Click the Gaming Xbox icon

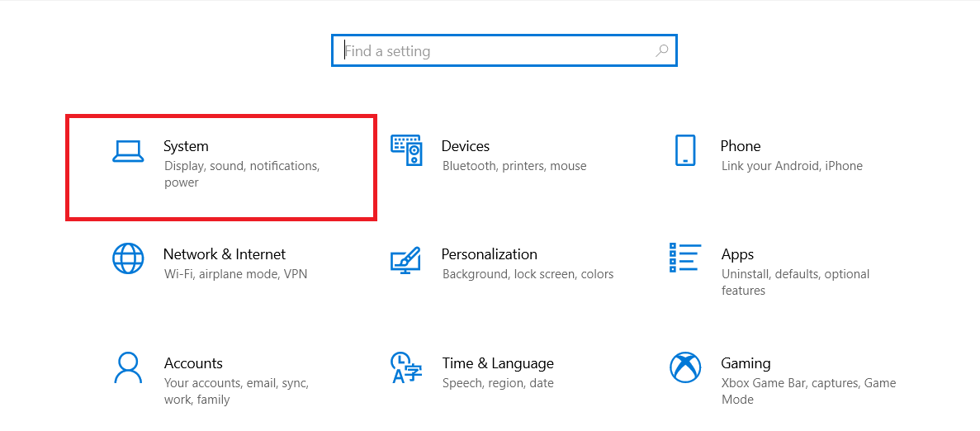(x=685, y=367)
